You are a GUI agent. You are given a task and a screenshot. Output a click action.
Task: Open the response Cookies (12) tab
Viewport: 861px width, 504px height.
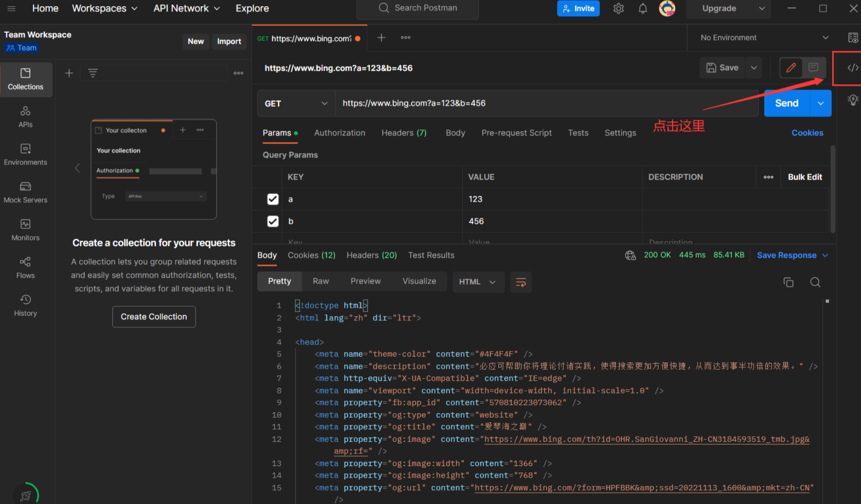tap(311, 255)
